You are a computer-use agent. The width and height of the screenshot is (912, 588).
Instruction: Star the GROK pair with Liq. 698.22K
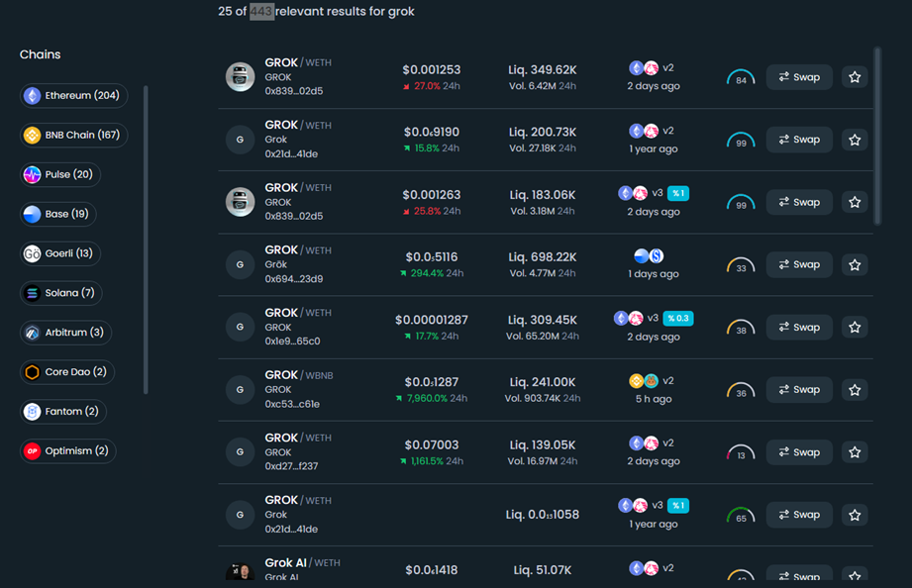pyautogui.click(x=855, y=264)
